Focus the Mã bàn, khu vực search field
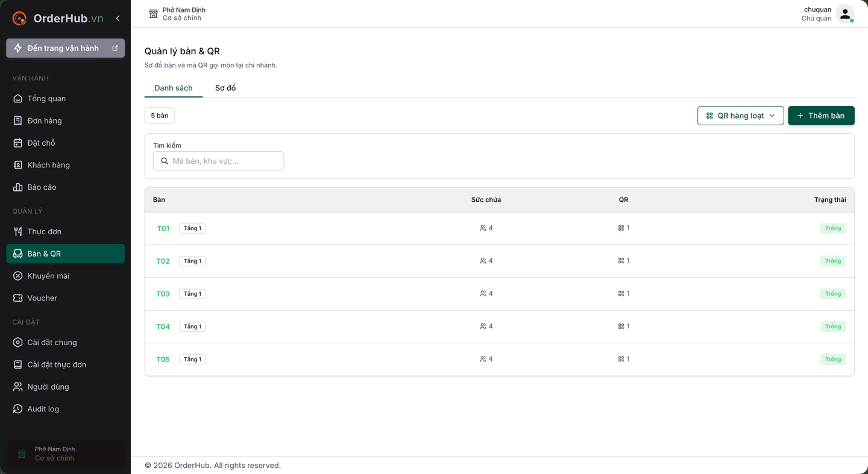The image size is (868, 474). click(x=218, y=161)
